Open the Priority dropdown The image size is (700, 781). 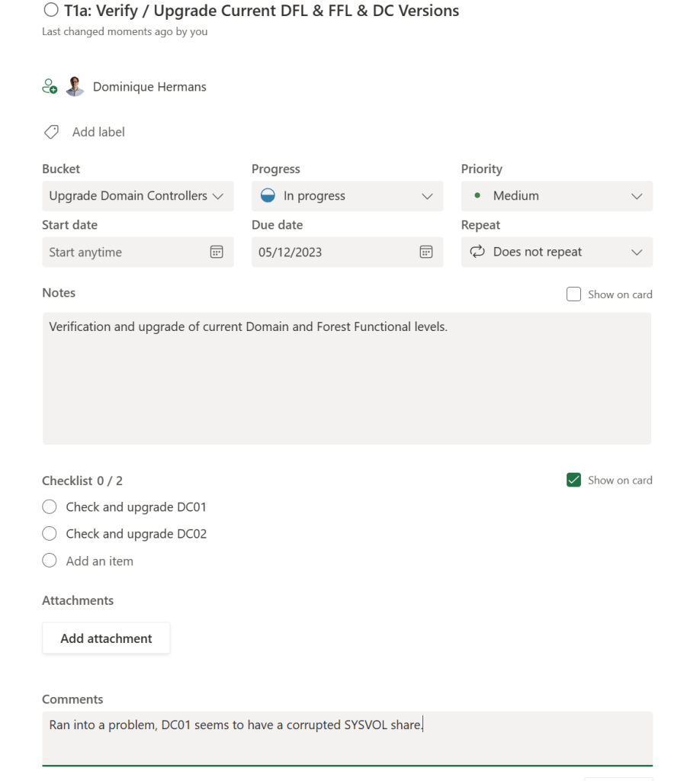637,196
